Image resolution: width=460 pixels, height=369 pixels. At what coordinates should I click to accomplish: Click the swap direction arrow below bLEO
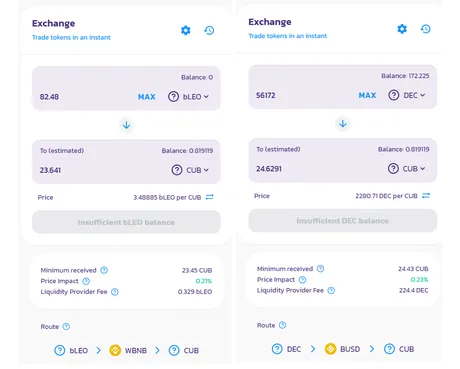pos(126,125)
